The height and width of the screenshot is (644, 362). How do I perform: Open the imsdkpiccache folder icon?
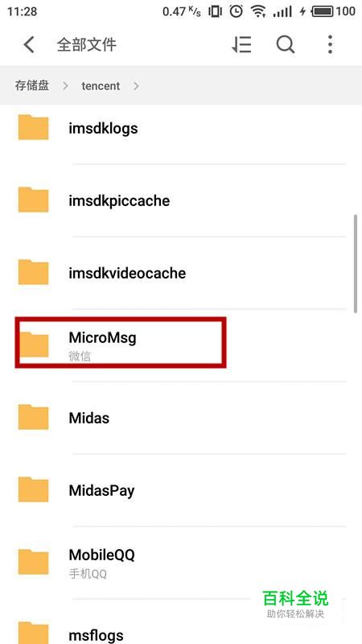point(33,200)
